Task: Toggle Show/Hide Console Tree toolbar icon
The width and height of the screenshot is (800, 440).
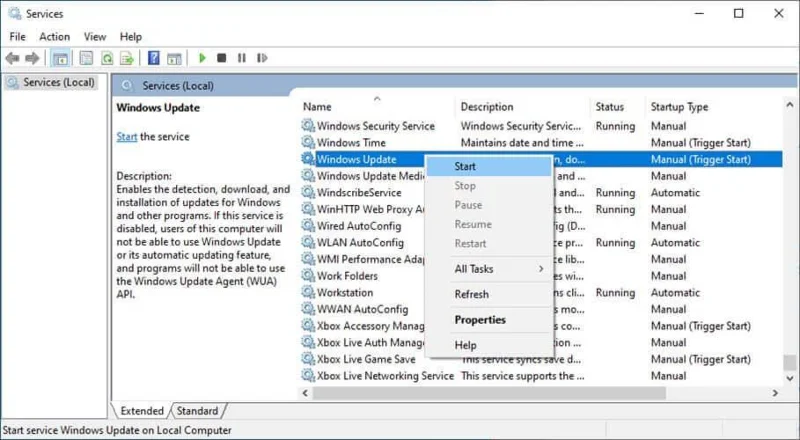Action: coord(60,58)
